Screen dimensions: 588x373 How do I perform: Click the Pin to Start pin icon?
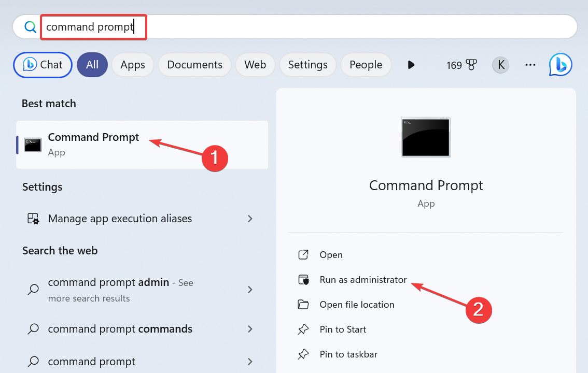pos(303,329)
